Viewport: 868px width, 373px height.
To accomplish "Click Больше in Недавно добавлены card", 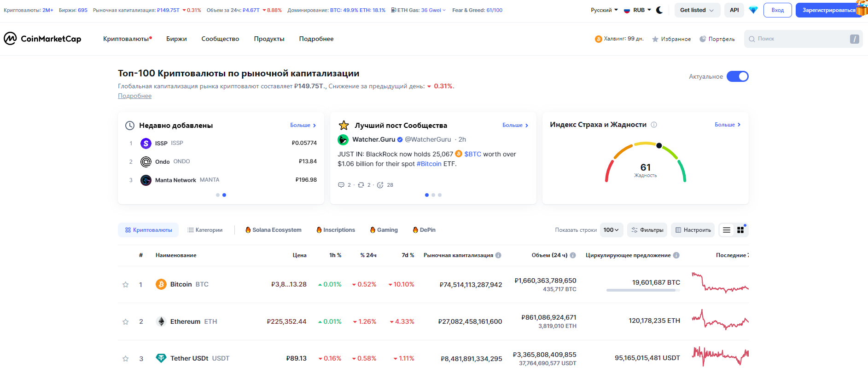I will click(x=303, y=125).
